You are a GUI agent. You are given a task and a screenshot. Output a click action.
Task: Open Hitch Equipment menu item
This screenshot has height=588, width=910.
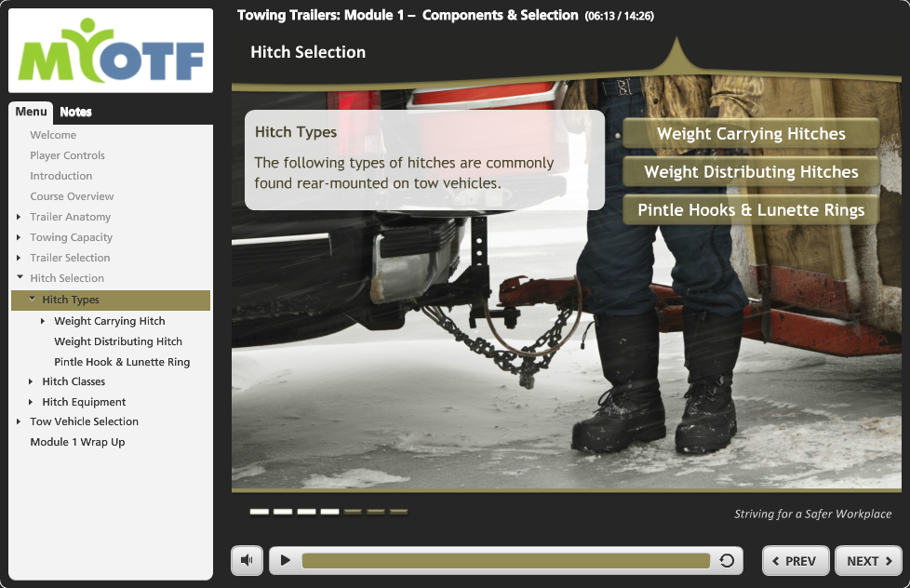(x=84, y=402)
